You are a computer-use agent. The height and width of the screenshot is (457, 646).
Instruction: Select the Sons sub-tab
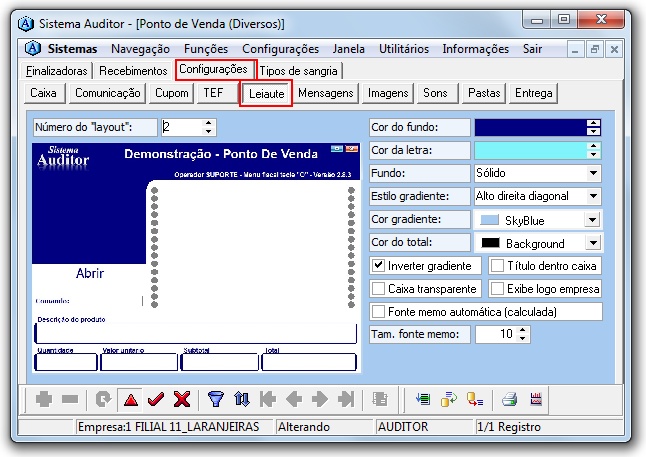click(x=436, y=93)
